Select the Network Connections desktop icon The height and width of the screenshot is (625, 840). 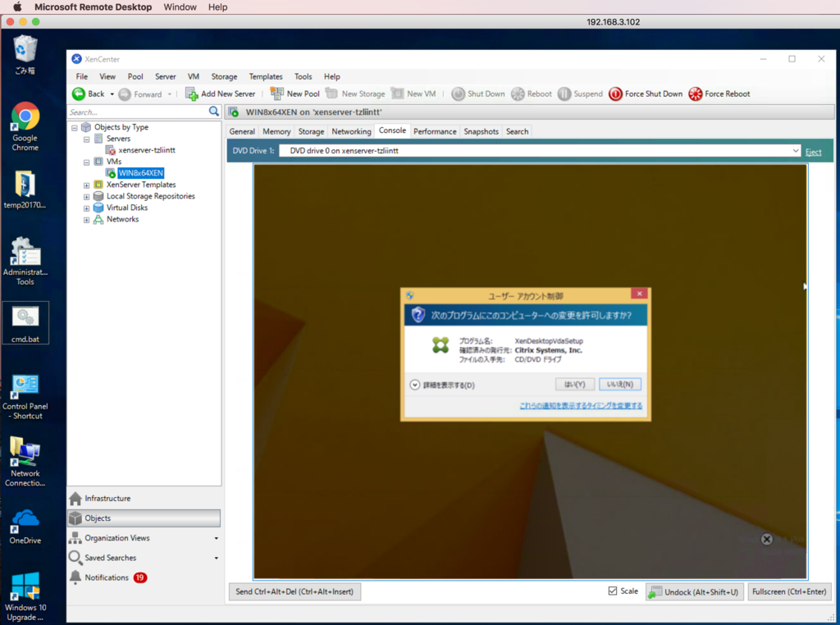tap(25, 463)
